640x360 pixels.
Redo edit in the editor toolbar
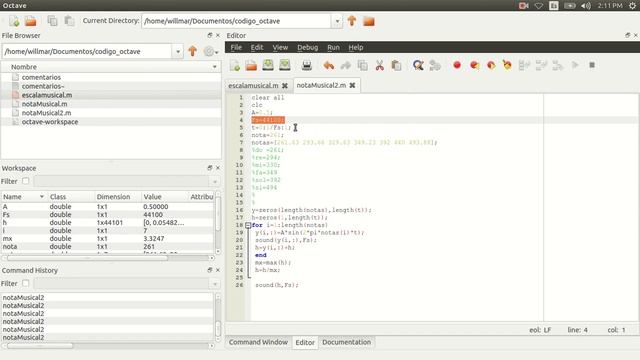point(345,65)
